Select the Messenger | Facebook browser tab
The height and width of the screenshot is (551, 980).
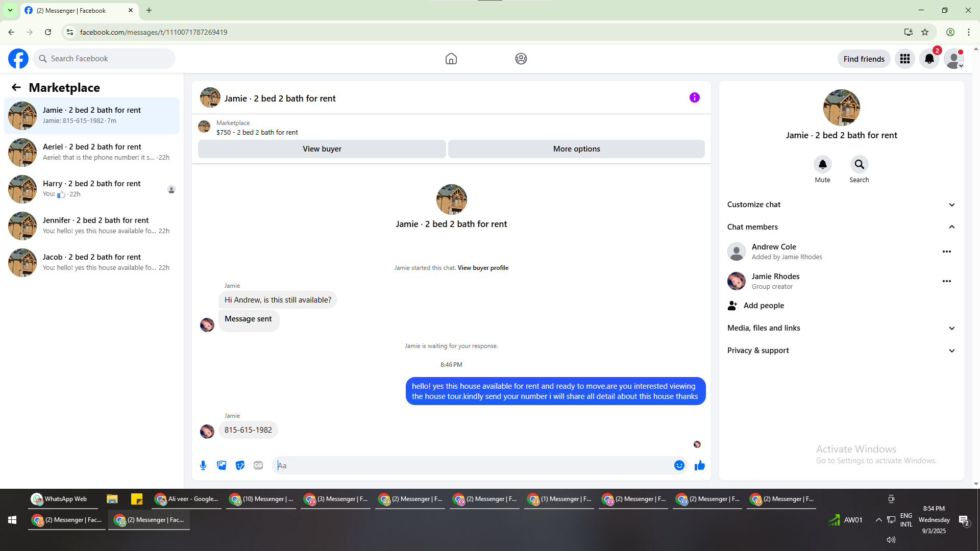pos(79,11)
